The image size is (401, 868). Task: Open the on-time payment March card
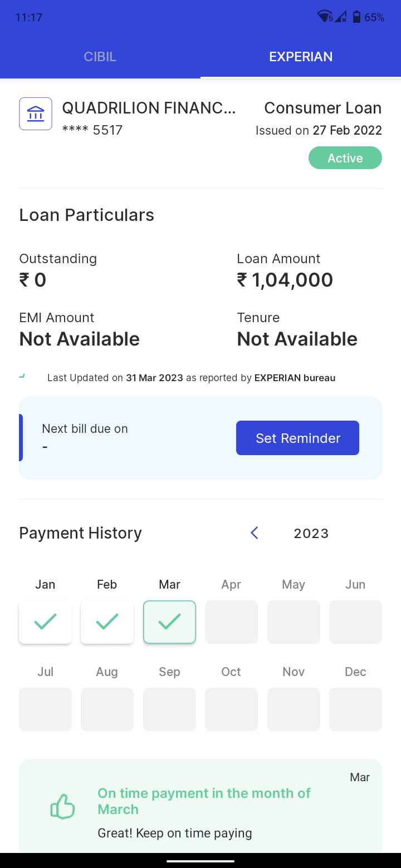[200, 807]
